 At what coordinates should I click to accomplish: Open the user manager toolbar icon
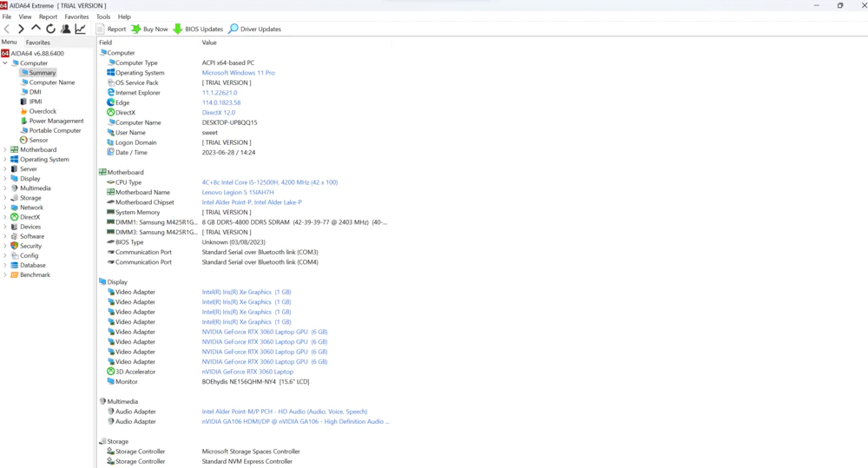(65, 29)
